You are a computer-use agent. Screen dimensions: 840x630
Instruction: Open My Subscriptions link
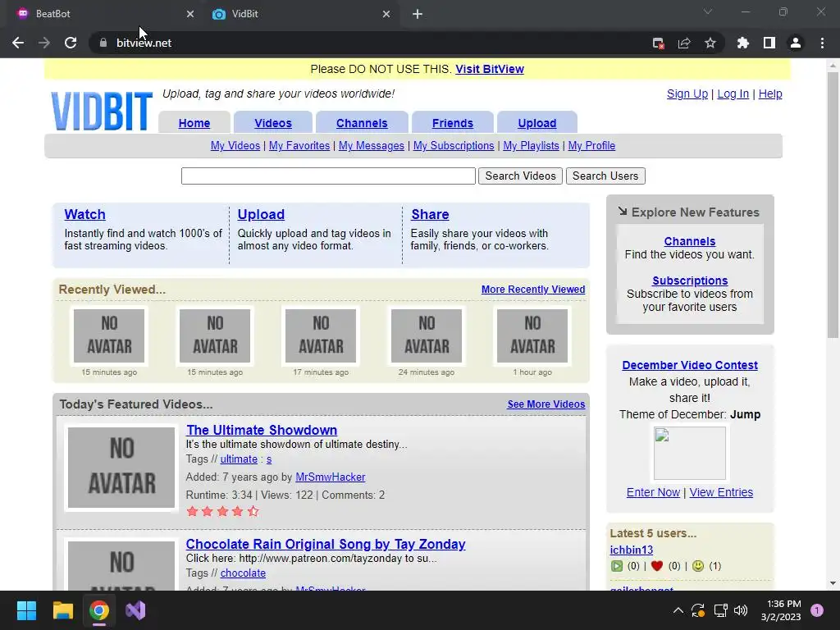(x=454, y=146)
